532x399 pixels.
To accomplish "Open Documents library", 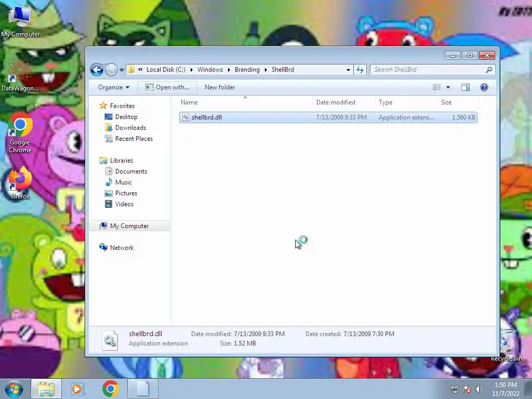I will click(131, 171).
